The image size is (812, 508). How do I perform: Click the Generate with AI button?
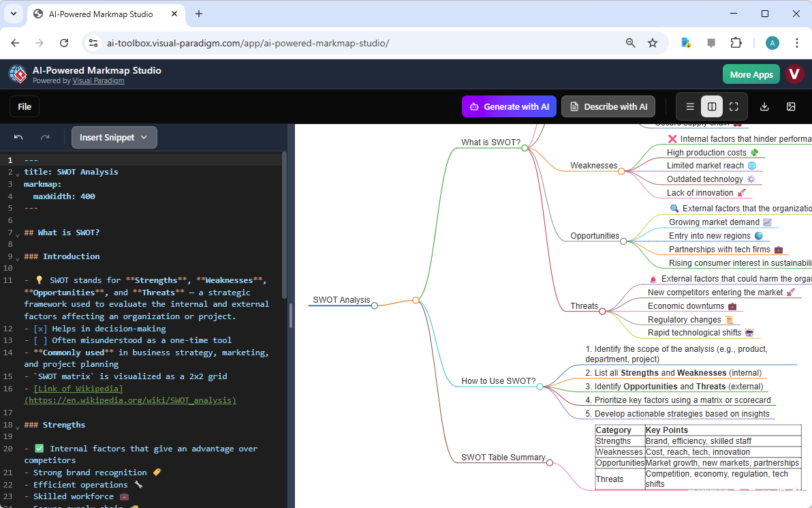tap(509, 106)
